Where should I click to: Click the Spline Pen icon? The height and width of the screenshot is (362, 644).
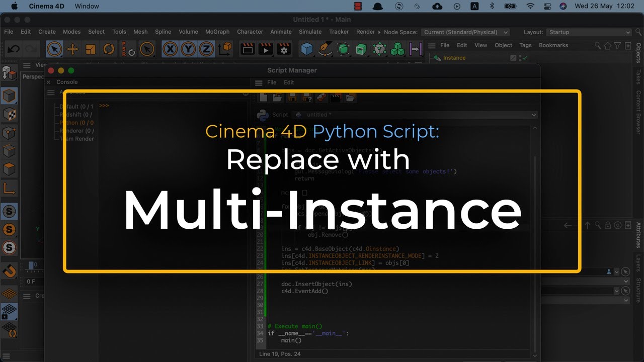click(x=326, y=49)
